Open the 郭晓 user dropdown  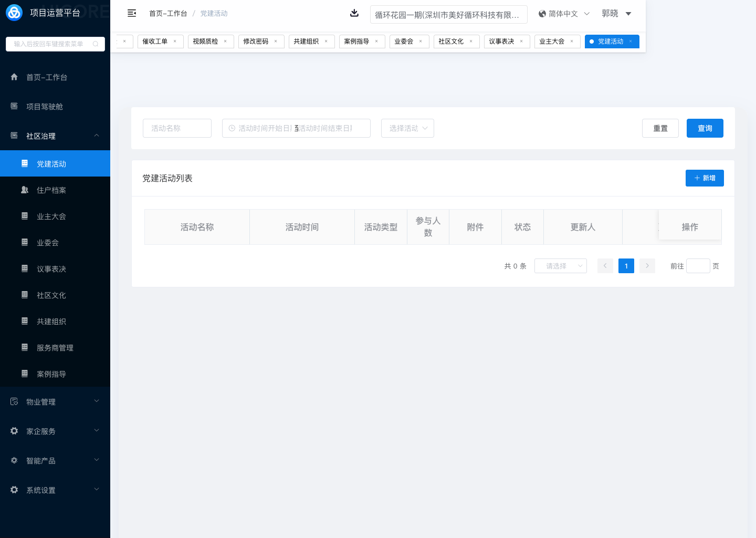(x=616, y=14)
